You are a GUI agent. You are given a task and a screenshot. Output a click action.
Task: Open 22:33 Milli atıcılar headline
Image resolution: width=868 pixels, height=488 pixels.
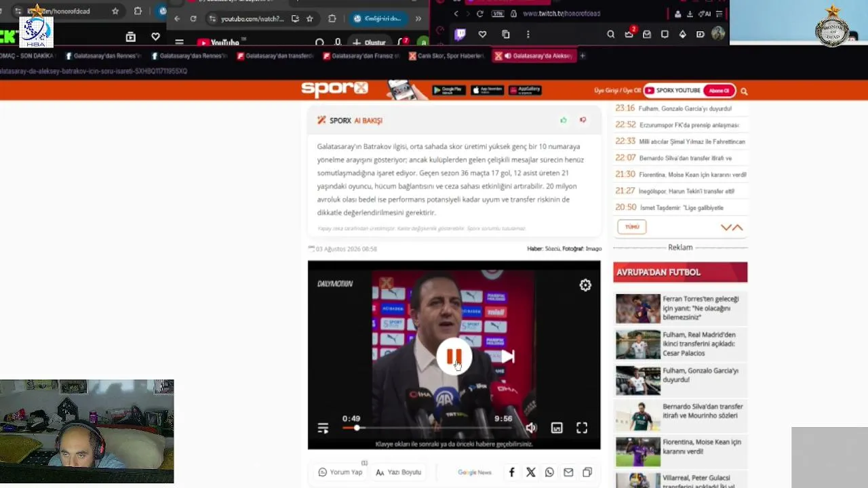[680, 142]
